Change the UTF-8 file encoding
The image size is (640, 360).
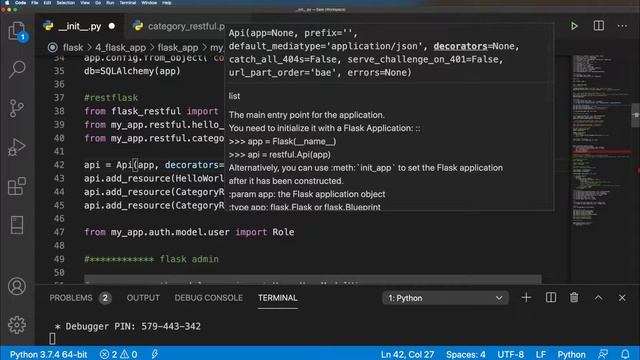[511, 354]
